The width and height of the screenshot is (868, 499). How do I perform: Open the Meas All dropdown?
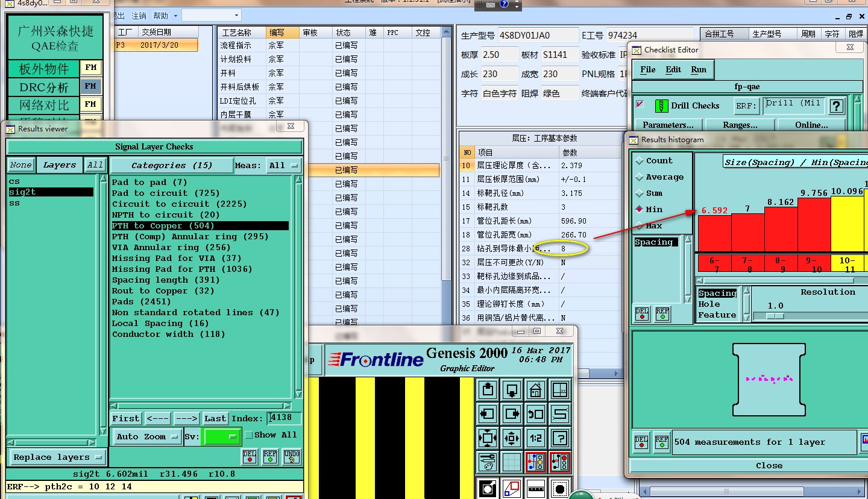[284, 165]
